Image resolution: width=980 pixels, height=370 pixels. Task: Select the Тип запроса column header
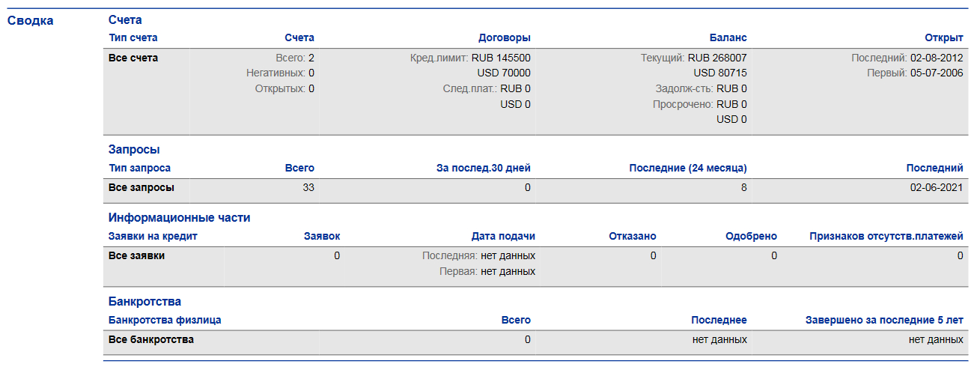tap(139, 168)
